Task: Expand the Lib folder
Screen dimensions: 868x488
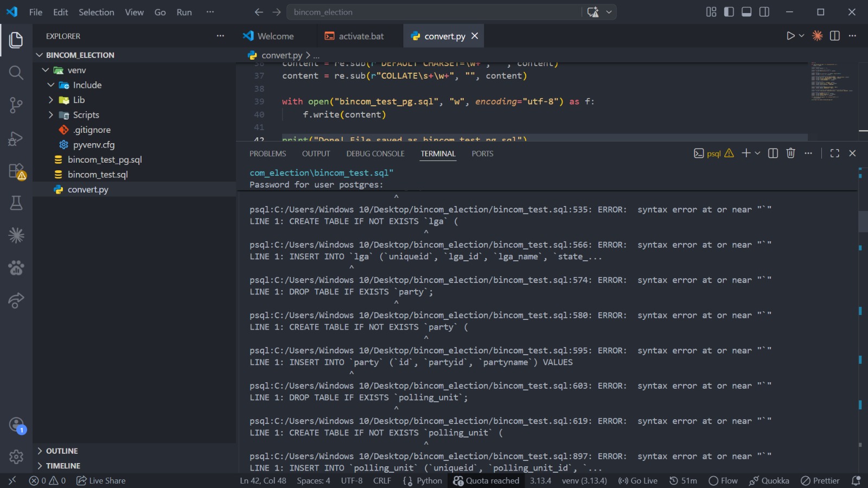Action: click(79, 100)
